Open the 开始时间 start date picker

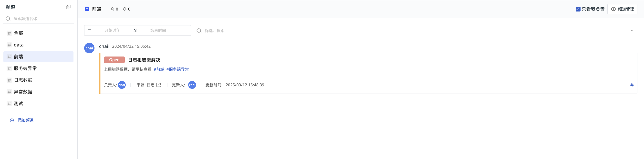click(113, 30)
